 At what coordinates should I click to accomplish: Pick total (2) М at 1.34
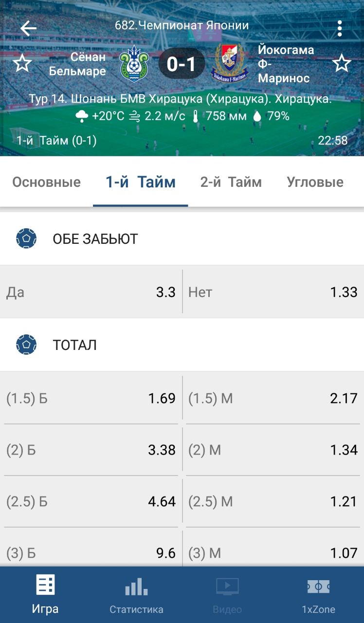click(x=273, y=450)
